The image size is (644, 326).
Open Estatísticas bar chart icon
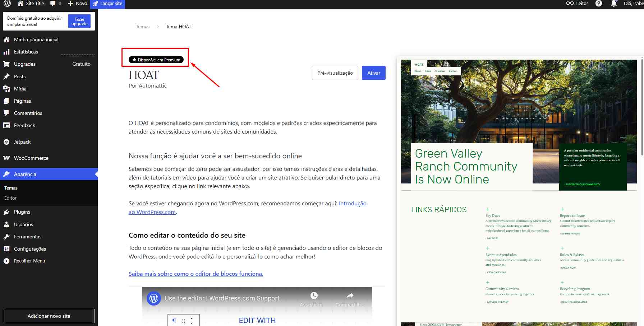tap(6, 52)
